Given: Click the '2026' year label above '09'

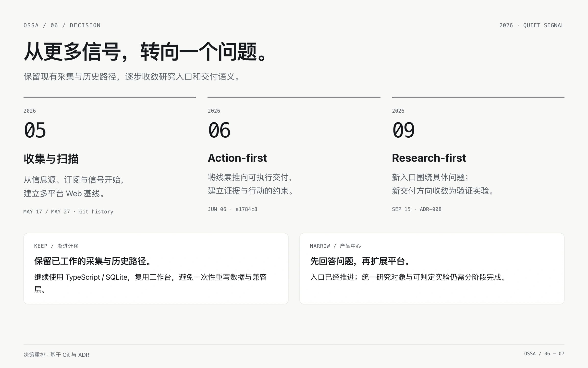Looking at the screenshot, I should click(x=398, y=111).
